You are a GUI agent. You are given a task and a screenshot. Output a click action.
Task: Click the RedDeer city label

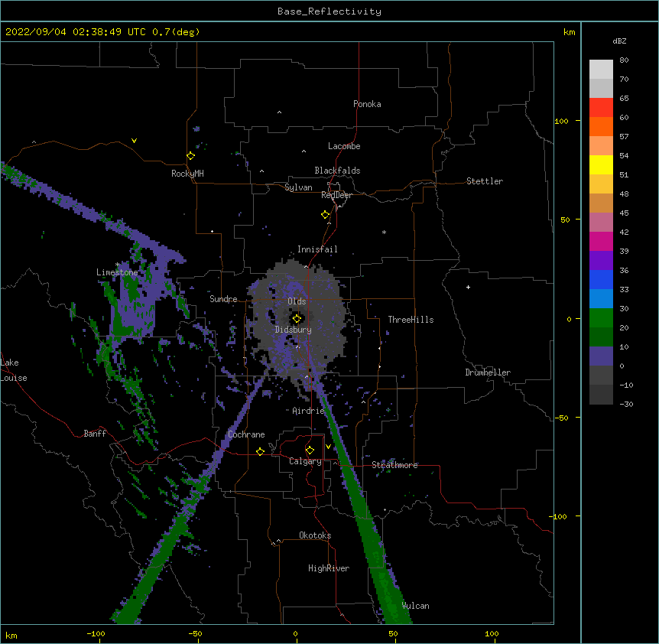(336, 195)
